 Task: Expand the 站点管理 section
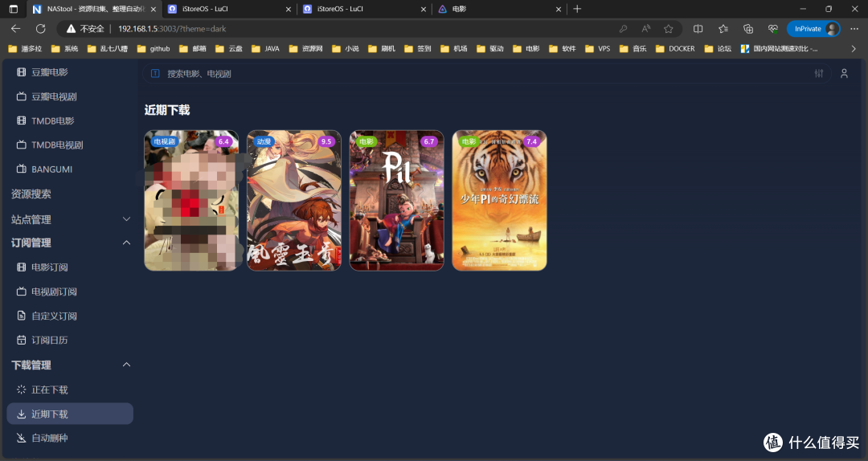click(x=70, y=219)
